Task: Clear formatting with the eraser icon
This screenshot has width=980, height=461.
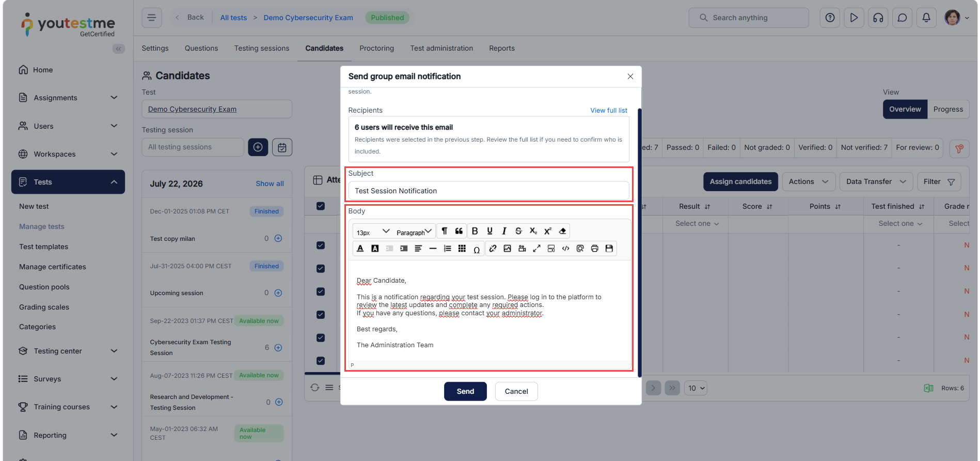Action: pos(562,231)
